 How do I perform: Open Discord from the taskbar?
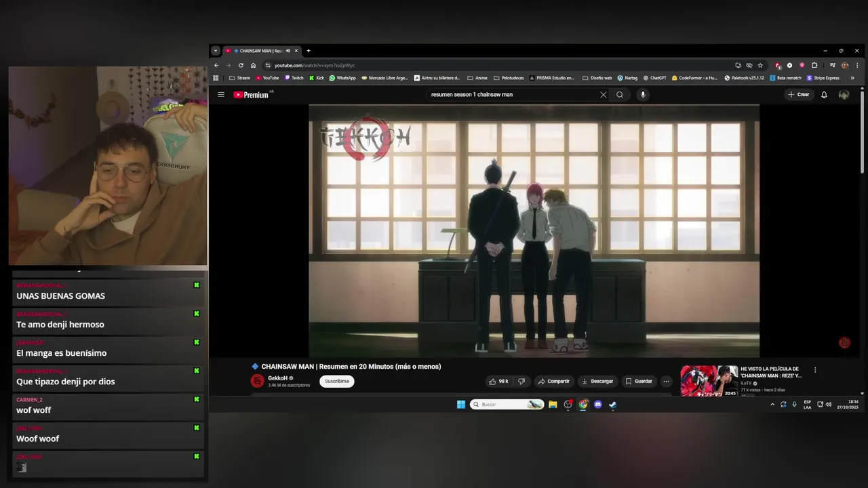[597, 405]
